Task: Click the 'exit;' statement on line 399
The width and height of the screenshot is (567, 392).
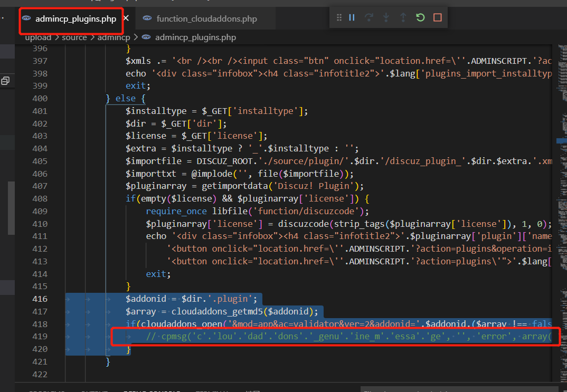Action: pos(138,85)
